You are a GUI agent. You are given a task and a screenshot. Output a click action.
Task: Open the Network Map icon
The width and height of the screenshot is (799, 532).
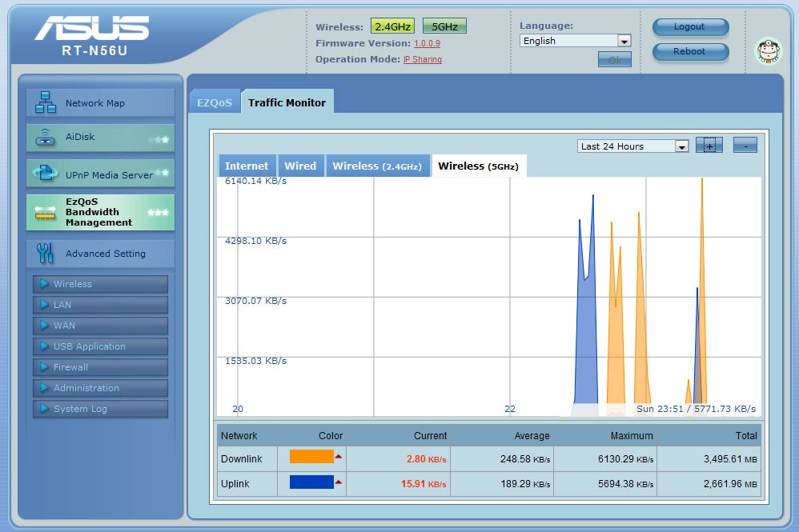(46, 102)
